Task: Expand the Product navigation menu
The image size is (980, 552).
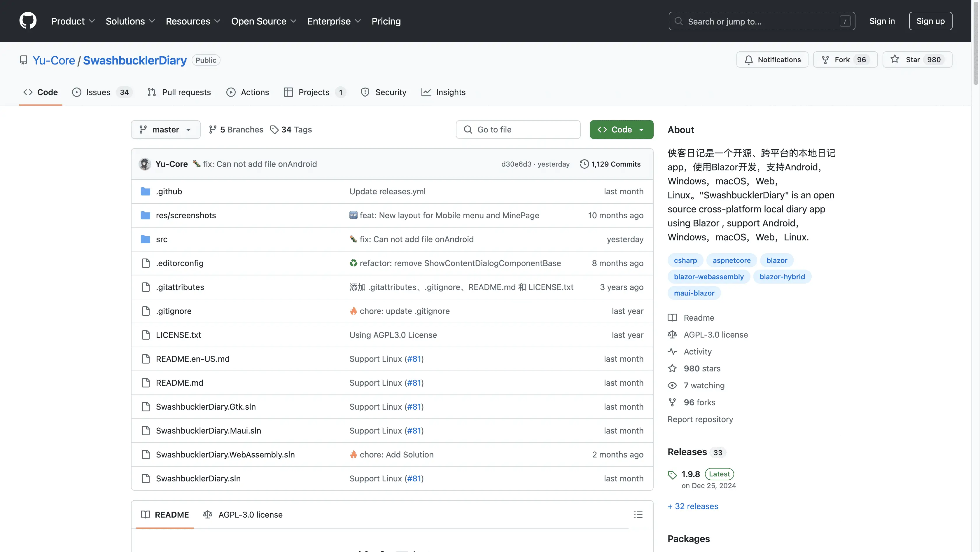Action: (x=73, y=21)
